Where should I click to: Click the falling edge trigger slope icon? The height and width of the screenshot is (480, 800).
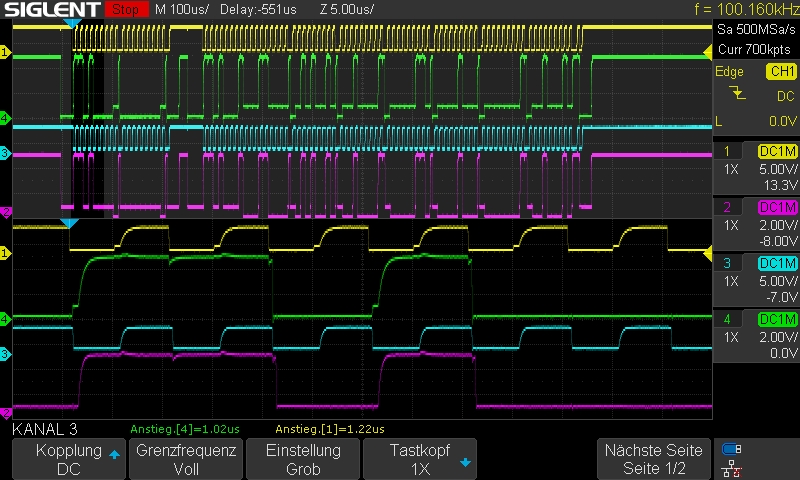738,93
